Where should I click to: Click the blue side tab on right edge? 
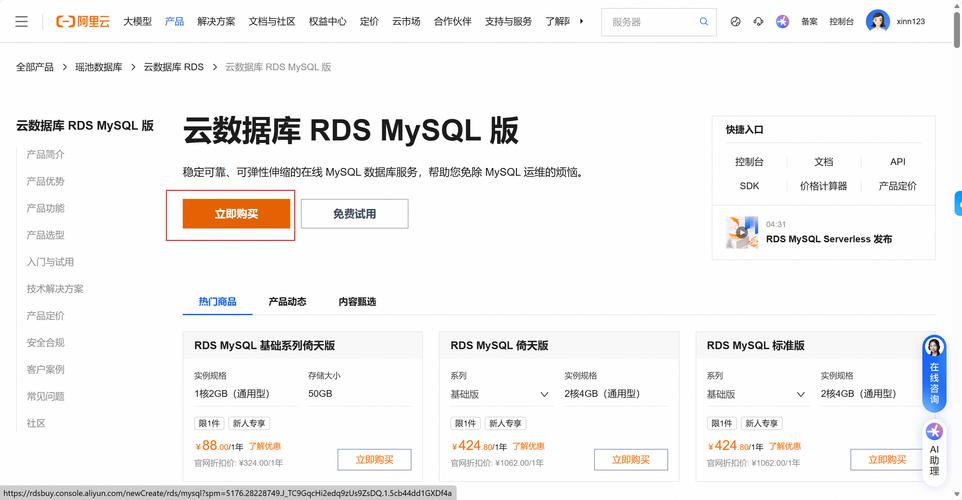coord(958,204)
